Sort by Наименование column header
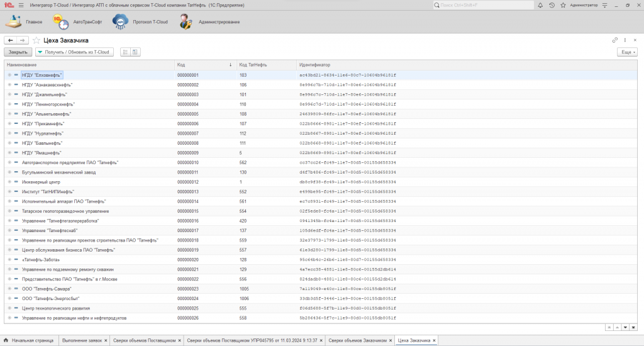 click(89, 65)
